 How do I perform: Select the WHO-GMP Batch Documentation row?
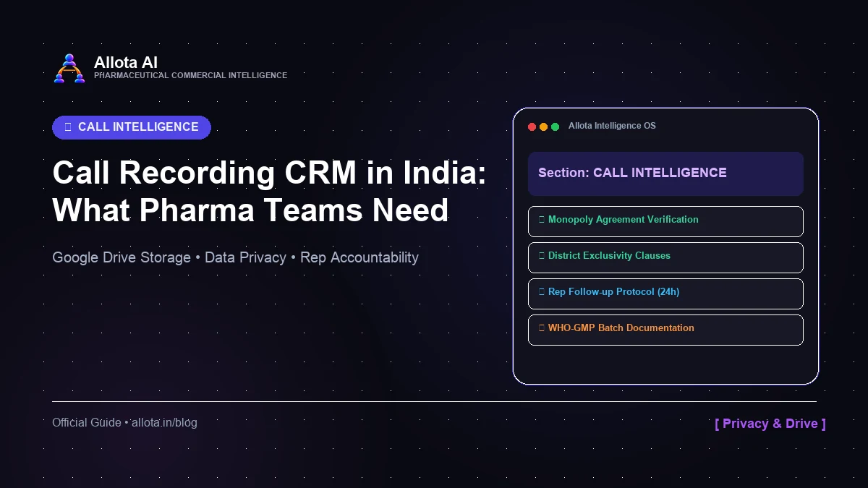pos(665,330)
